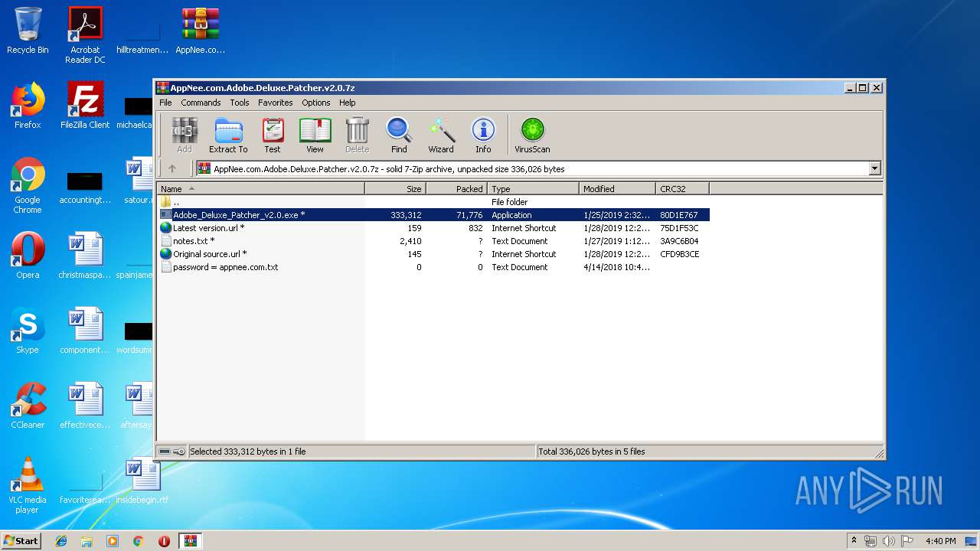Viewport: 980px width, 551px height.
Task: Click the christmaspa document on desktop
Action: [85, 255]
